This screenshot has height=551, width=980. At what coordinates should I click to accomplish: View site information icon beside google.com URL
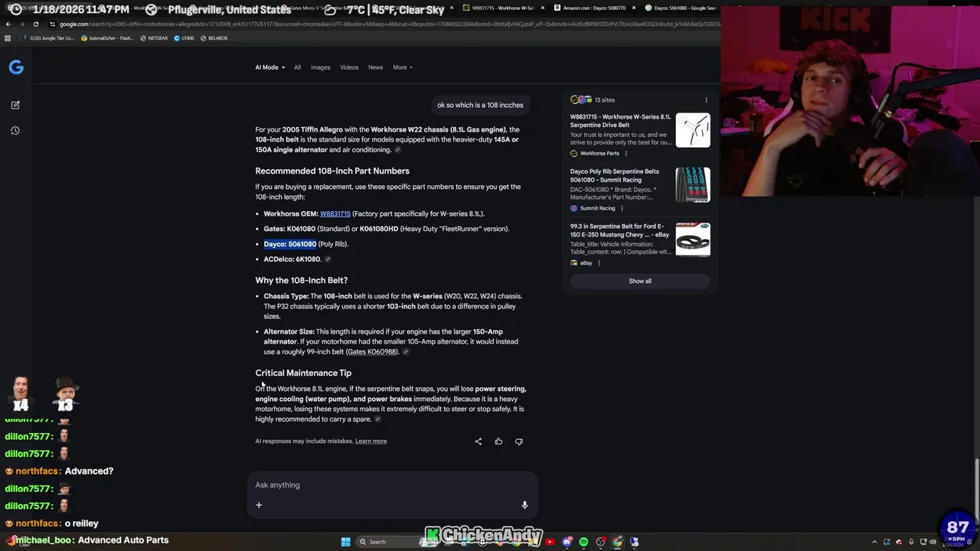click(52, 24)
